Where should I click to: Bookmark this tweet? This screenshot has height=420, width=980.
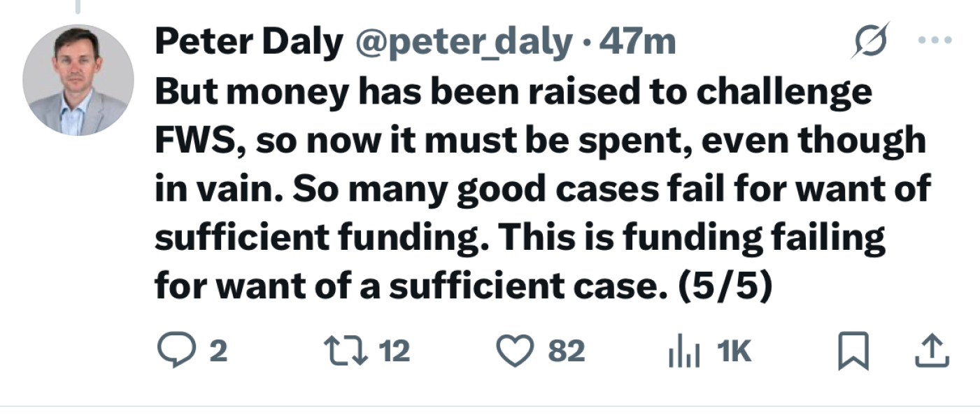click(x=853, y=352)
